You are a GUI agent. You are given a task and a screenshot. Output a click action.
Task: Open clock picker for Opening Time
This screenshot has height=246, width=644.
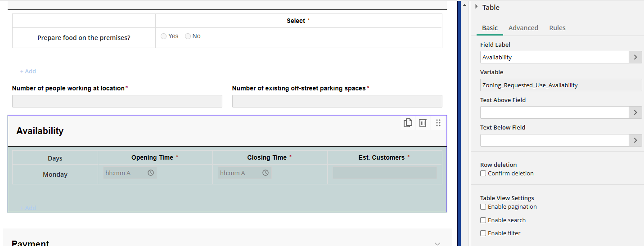pos(151,173)
